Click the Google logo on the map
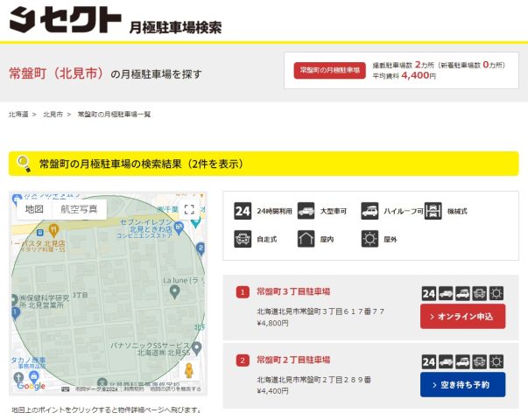This screenshot has width=528, height=420. (x=31, y=386)
